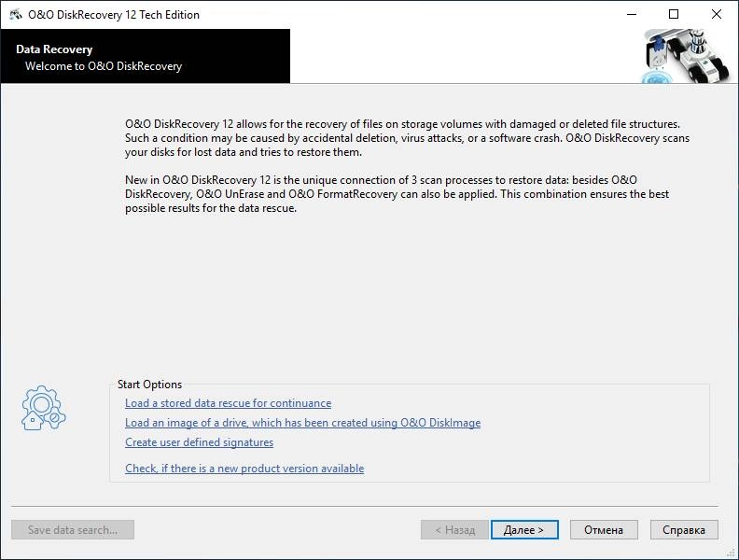Image resolution: width=739 pixels, height=560 pixels.
Task: Open 'Create user defined signatures' link
Action: [199, 442]
